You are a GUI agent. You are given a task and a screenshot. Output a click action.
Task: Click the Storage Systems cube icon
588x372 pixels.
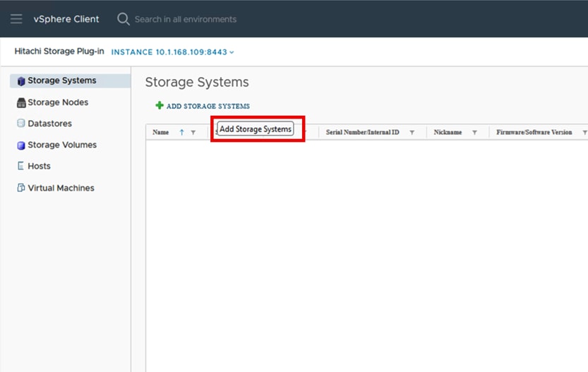click(21, 81)
